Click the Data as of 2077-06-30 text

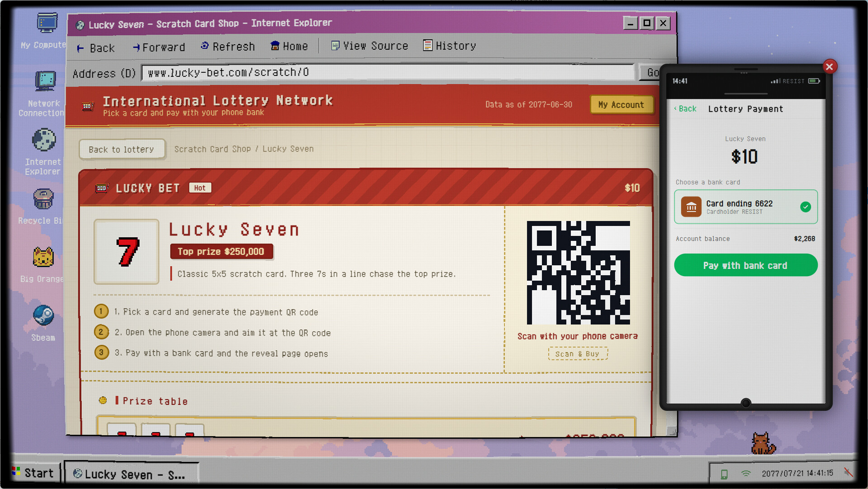pyautogui.click(x=528, y=105)
